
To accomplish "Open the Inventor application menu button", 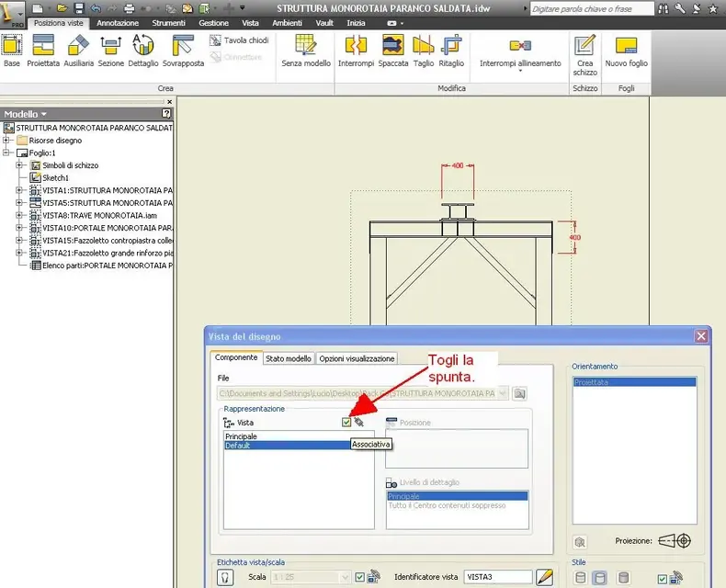I will tap(12, 13).
